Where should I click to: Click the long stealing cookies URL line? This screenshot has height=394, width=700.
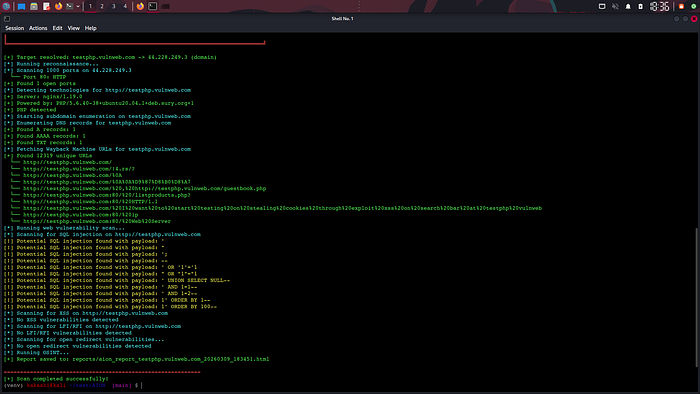[276, 208]
